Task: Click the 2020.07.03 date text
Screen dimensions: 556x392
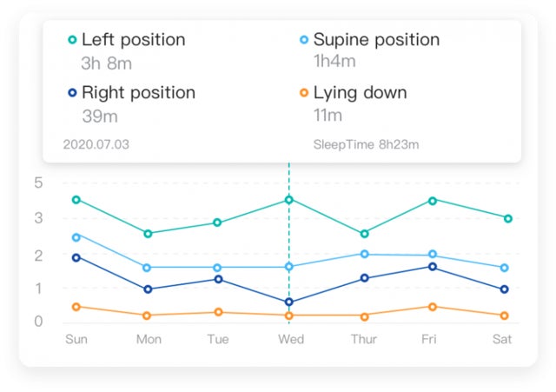Action: pyautogui.click(x=96, y=144)
